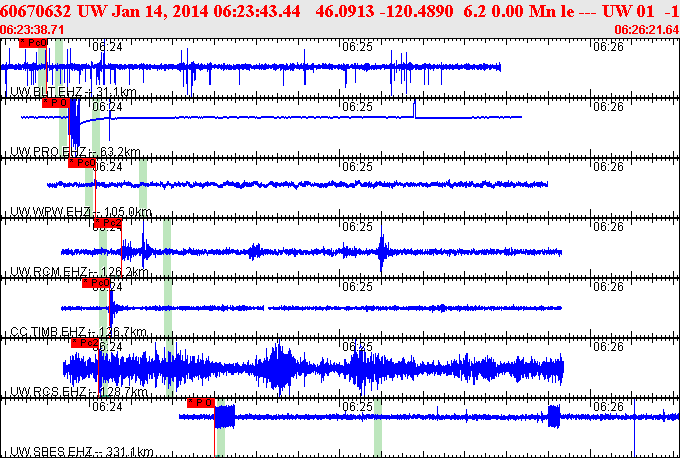Click the 06:25 tick label on top trace
Image resolution: width=680 pixels, height=458 pixels.
pyautogui.click(x=357, y=46)
